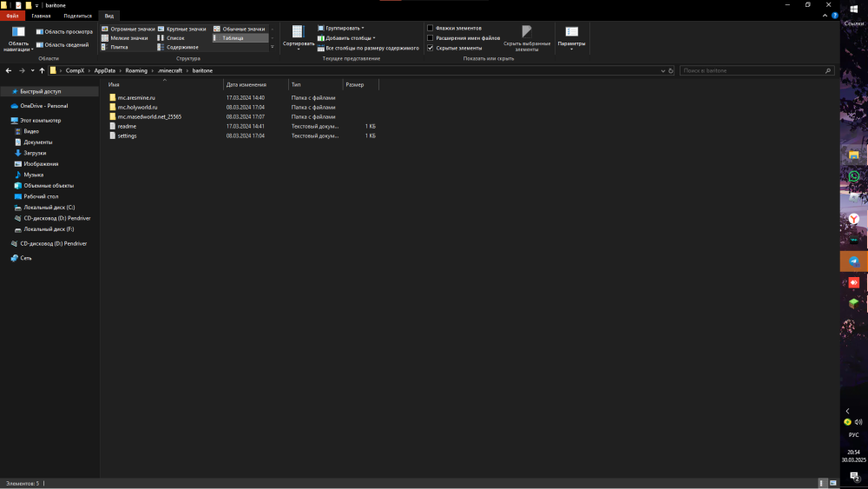Screen dimensions: 868x489
Task: Open Рабочий стол in sidebar
Action: tap(41, 196)
